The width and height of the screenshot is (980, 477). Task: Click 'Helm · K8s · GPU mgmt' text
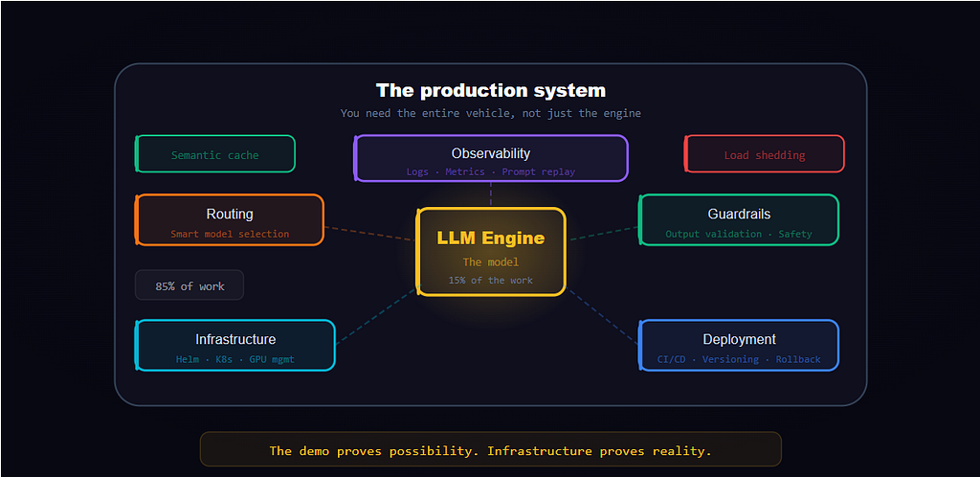pyautogui.click(x=235, y=359)
